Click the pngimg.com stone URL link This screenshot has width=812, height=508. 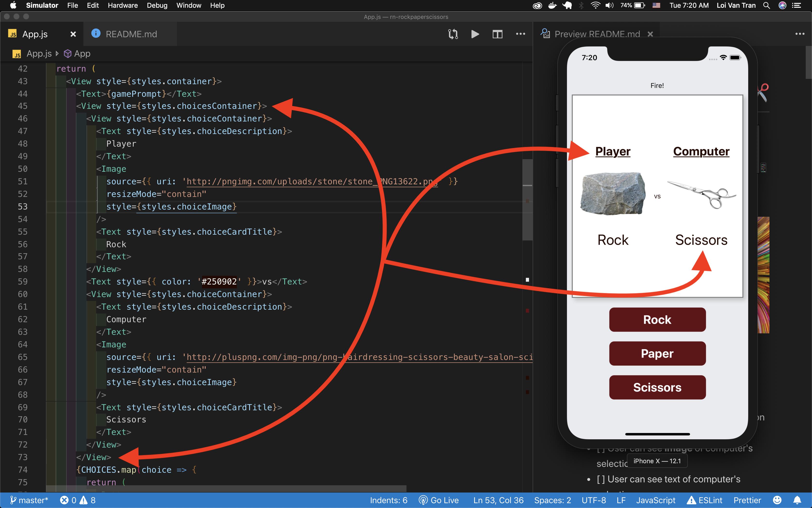(x=312, y=181)
